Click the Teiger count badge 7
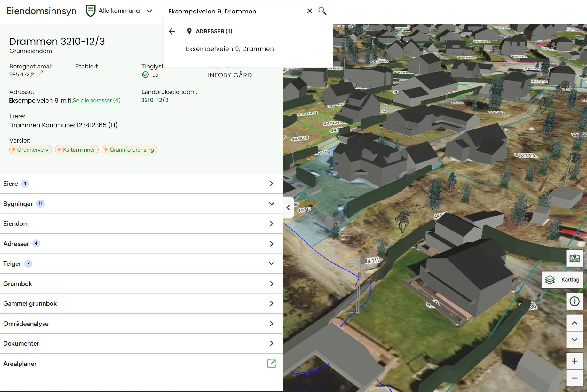 (28, 263)
